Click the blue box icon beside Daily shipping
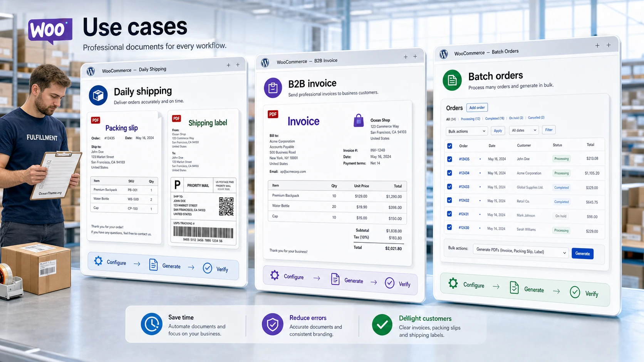The height and width of the screenshot is (362, 644). (x=98, y=95)
